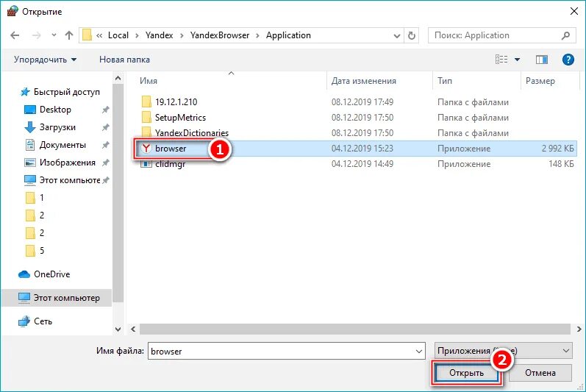
Task: Click the date 04.12.2019 14:49
Action: pyautogui.click(x=362, y=164)
